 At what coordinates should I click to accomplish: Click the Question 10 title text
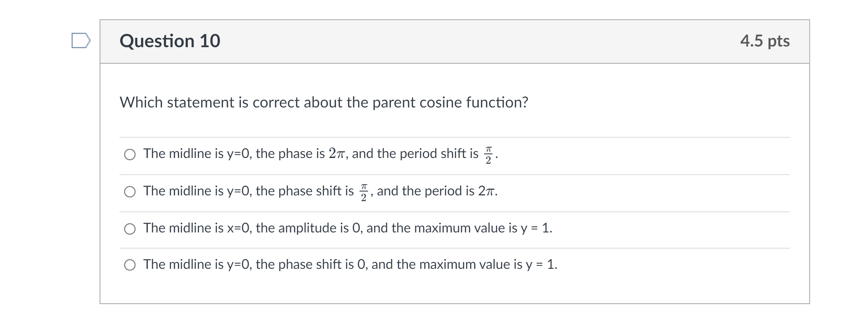click(170, 41)
